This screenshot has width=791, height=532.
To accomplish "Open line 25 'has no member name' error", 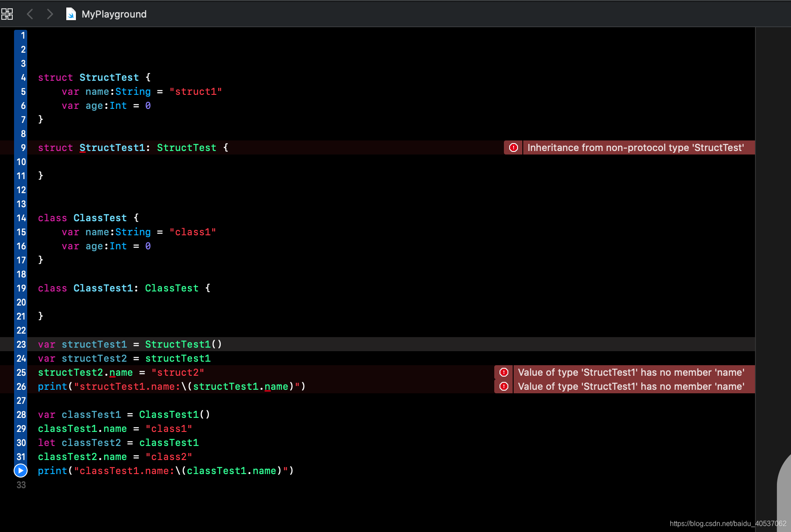I will tap(631, 372).
